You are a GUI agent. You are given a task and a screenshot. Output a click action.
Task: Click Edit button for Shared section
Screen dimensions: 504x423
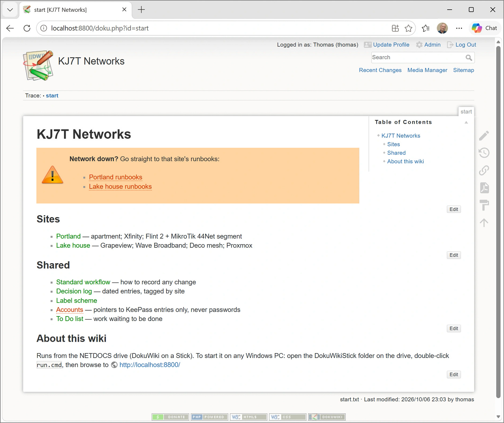(x=454, y=328)
